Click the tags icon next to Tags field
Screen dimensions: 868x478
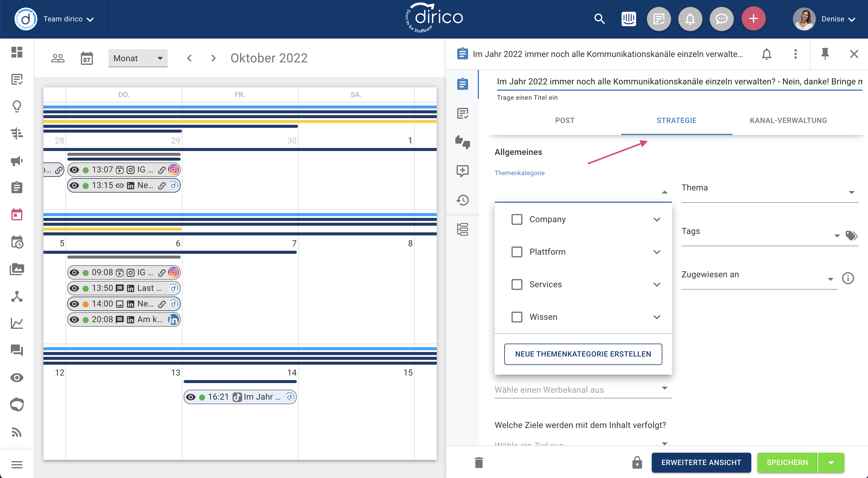(851, 236)
